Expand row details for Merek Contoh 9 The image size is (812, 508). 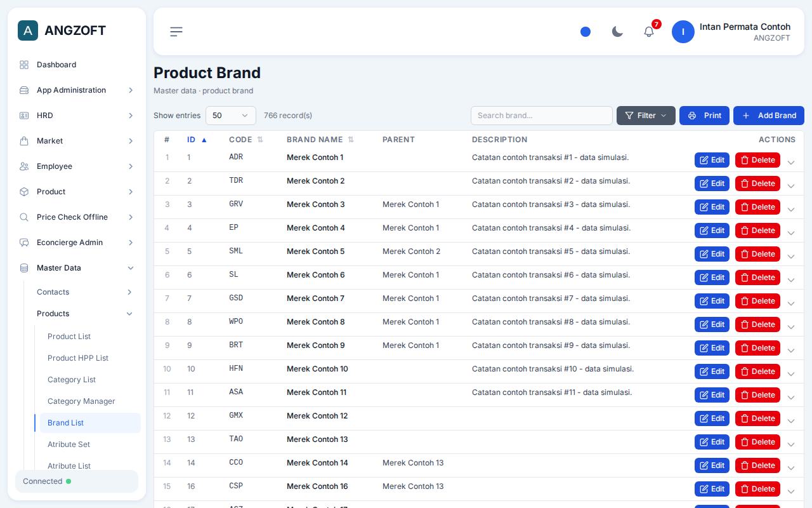click(791, 351)
